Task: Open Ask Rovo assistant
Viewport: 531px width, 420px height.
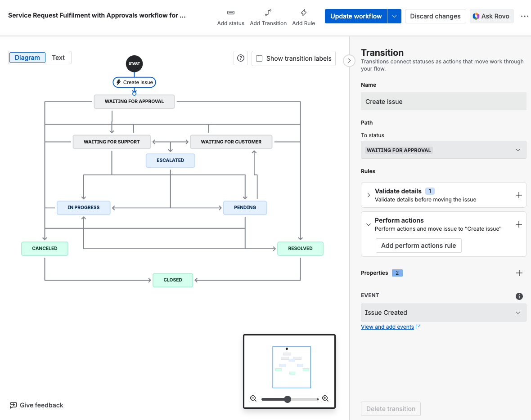Action: 491,16
